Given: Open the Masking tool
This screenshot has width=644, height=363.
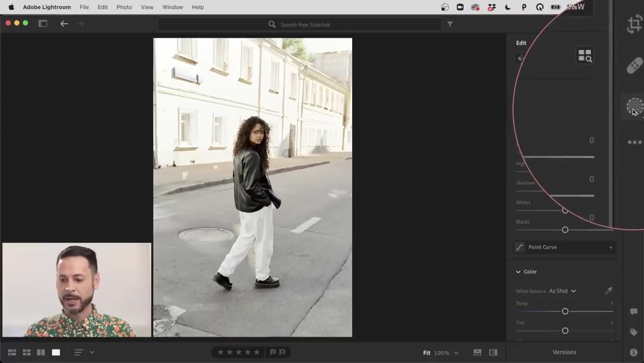Looking at the screenshot, I should [635, 106].
